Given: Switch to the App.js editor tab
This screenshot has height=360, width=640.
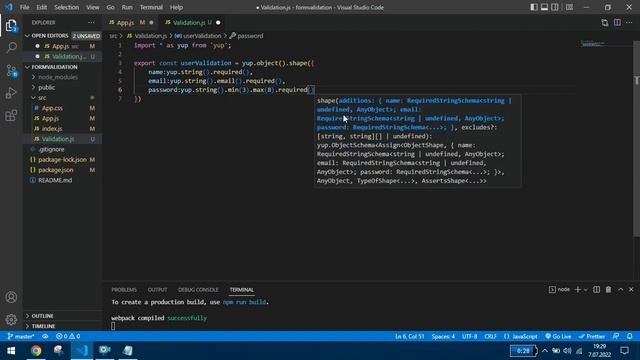Looking at the screenshot, I should pyautogui.click(x=131, y=22).
